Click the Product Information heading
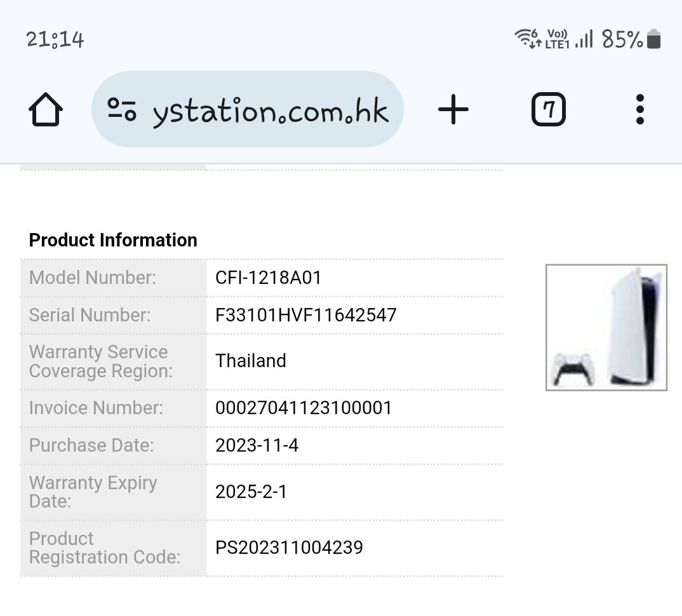The width and height of the screenshot is (682, 616). 113,240
